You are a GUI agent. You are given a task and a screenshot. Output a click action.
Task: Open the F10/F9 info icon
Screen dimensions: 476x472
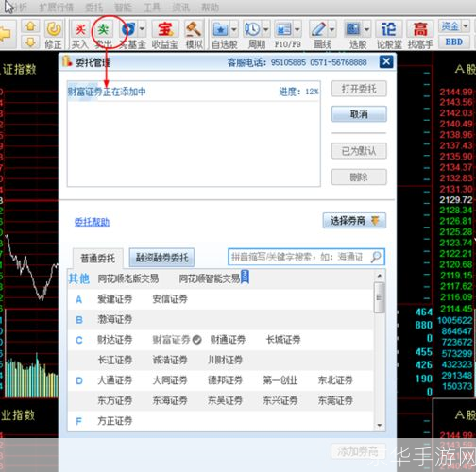(284, 30)
